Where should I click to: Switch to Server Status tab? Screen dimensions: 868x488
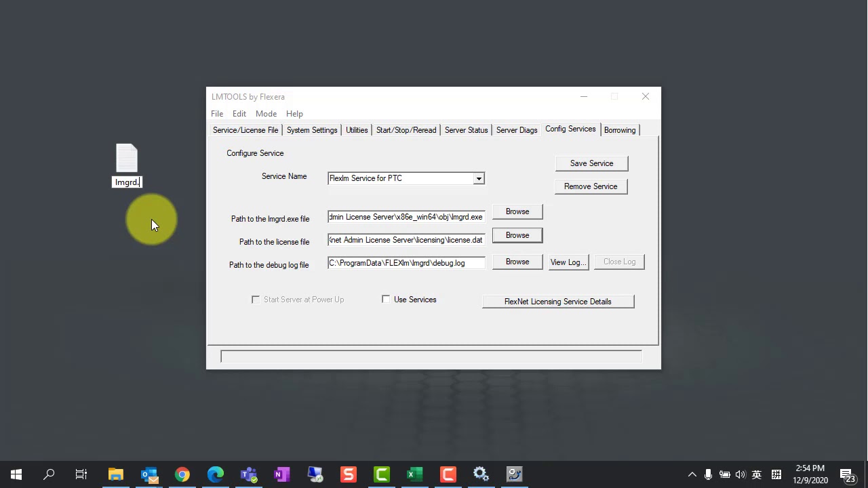(466, 130)
